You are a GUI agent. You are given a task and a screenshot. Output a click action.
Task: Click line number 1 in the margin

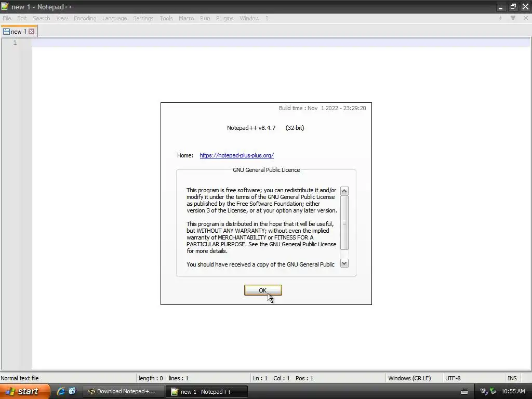pos(15,43)
